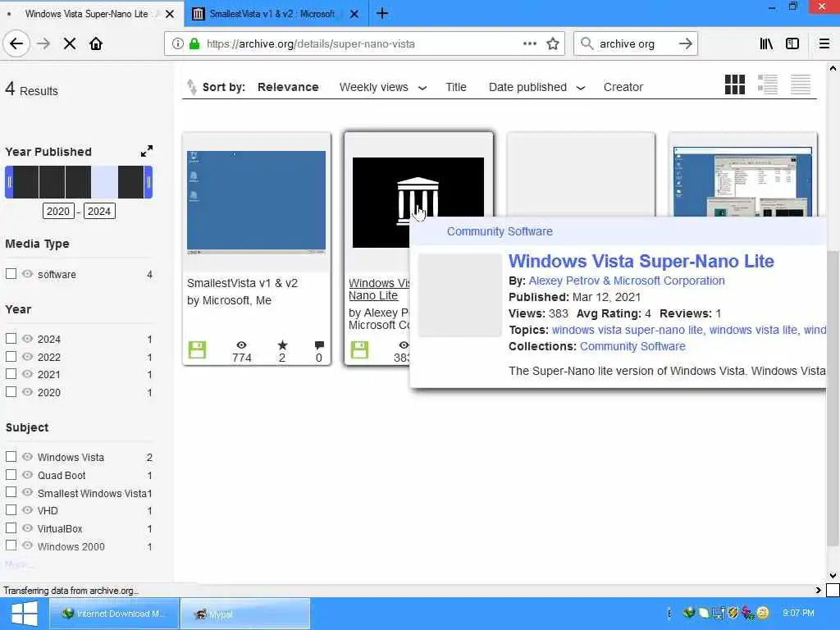Viewport: 840px width, 630px height.
Task: Open the Library icon in toolbar
Action: point(766,44)
